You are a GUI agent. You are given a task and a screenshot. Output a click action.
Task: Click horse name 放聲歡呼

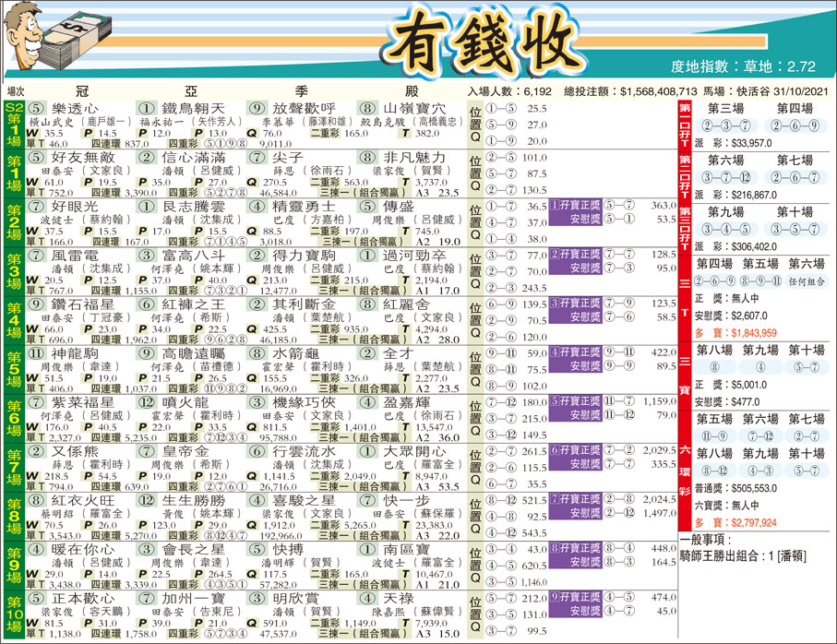305,108
